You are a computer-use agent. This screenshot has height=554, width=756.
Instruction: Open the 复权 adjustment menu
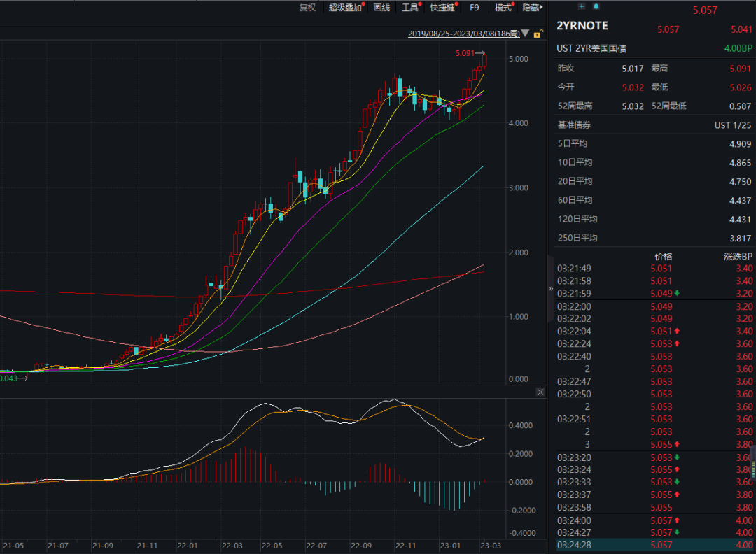coord(307,8)
